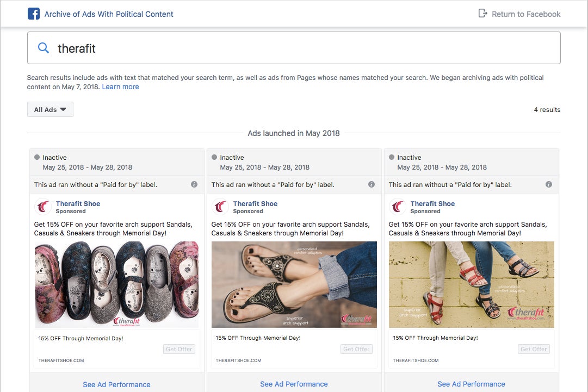This screenshot has height=392, width=588.
Task: Click THERAFITSHOE.COM on the first ad
Action: (x=61, y=360)
